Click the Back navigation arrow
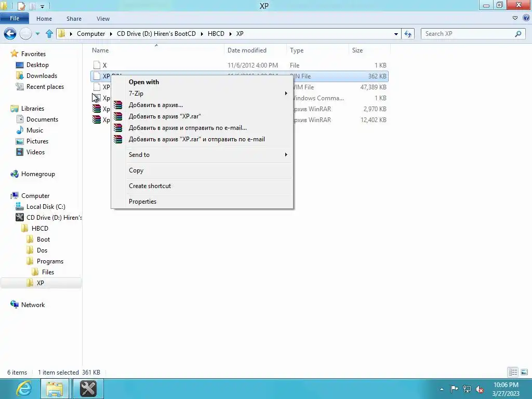This screenshot has width=532, height=399. pyautogui.click(x=10, y=34)
